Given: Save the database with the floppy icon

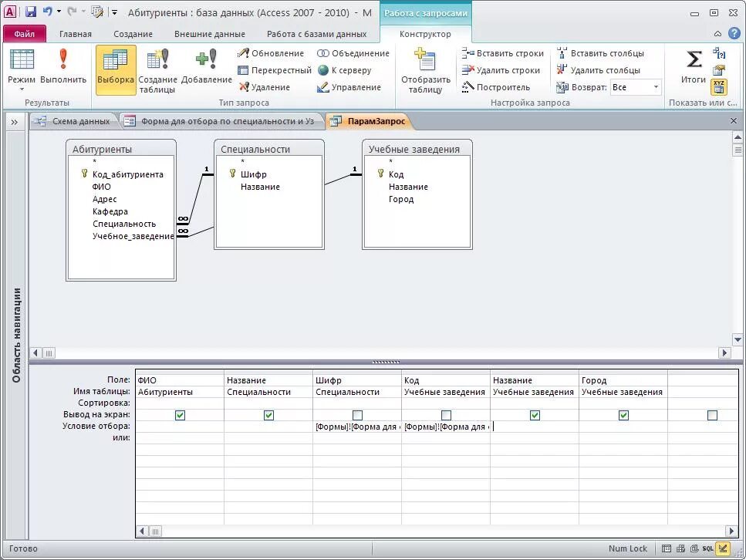Looking at the screenshot, I should (x=30, y=12).
